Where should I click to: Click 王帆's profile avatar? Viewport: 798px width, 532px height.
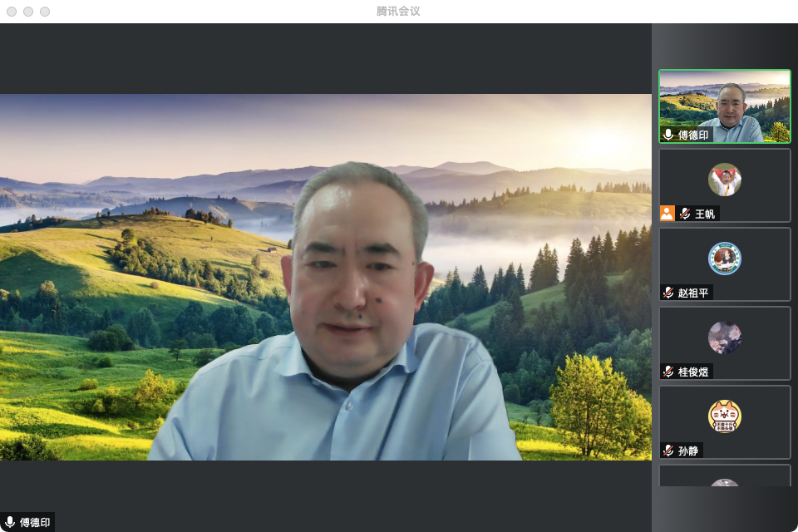click(725, 180)
